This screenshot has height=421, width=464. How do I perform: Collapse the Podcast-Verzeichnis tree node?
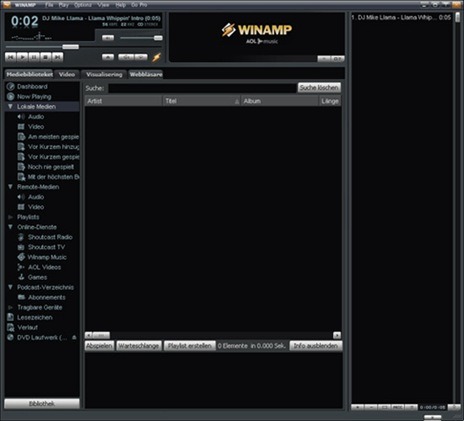10,287
